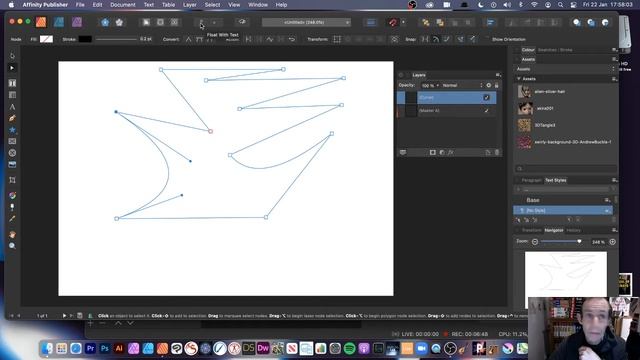The height and width of the screenshot is (360, 640).
Task: Switch to the Colour tab
Action: [x=528, y=50]
